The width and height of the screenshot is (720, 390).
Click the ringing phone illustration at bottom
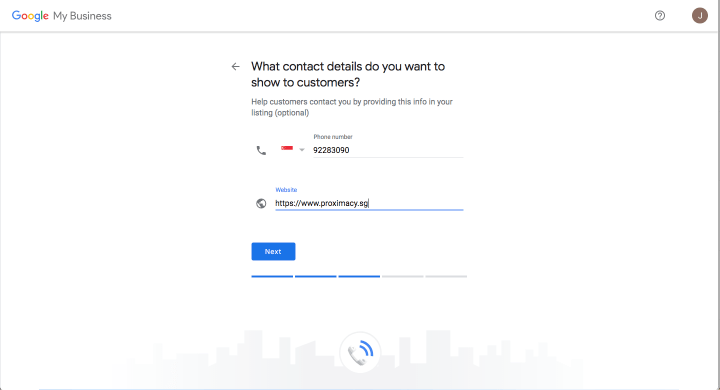pos(360,352)
